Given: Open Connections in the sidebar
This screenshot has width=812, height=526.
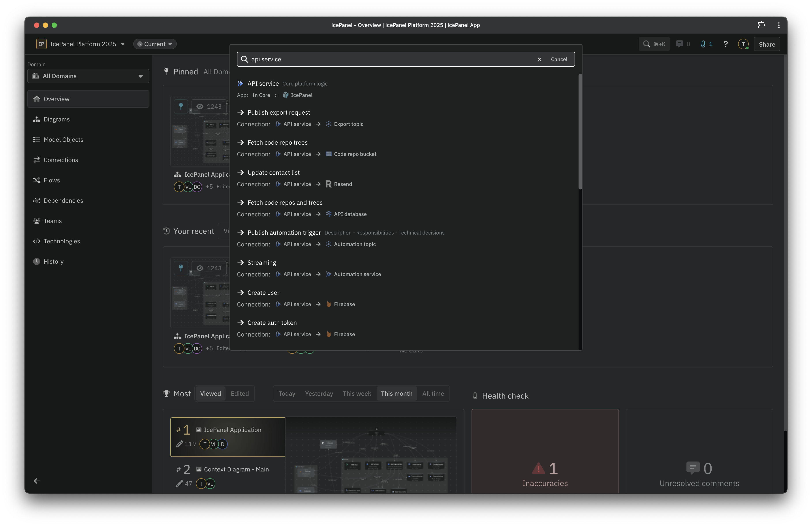Looking at the screenshot, I should coord(88,160).
